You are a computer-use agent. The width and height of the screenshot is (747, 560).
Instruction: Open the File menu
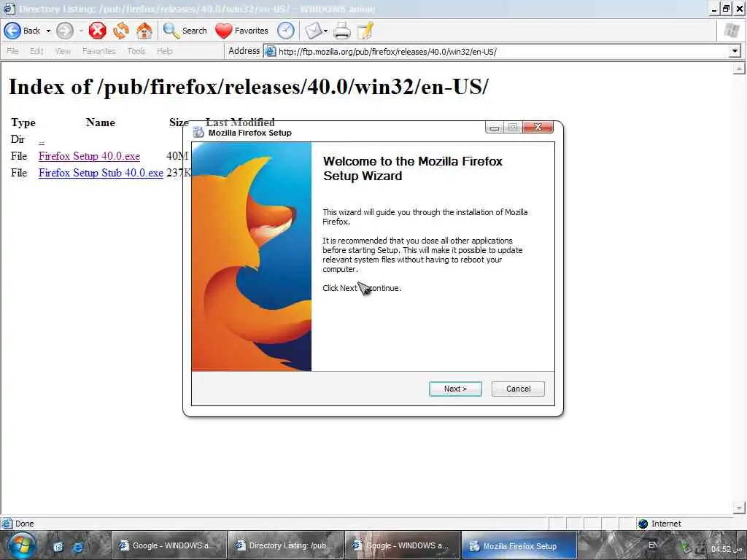(x=12, y=51)
